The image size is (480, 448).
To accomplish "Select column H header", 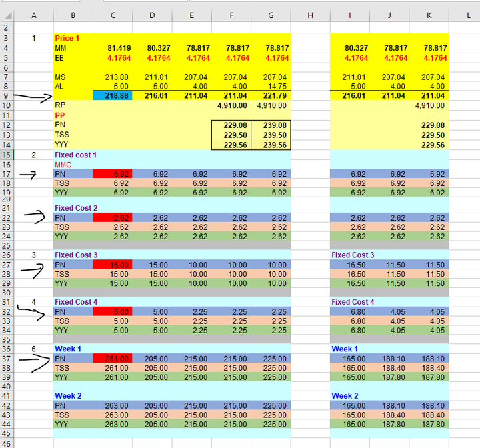I will pos(311,15).
